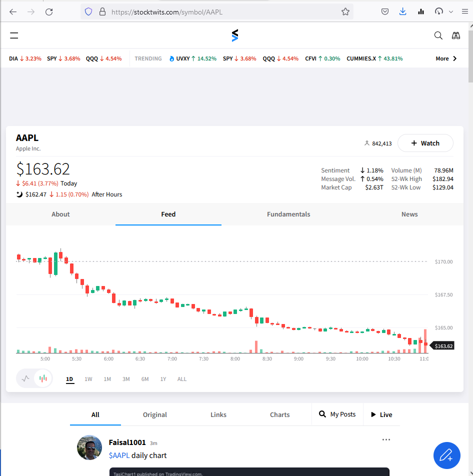Open the compose post floating pencil button

click(x=446, y=455)
